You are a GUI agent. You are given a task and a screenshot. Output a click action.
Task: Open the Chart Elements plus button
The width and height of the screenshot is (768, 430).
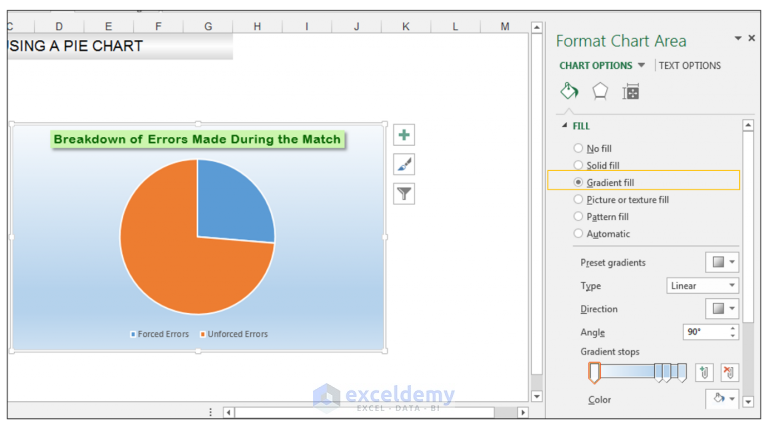tap(404, 135)
